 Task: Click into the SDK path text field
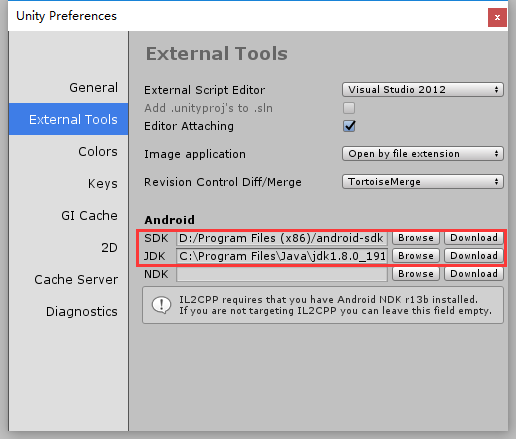click(282, 238)
